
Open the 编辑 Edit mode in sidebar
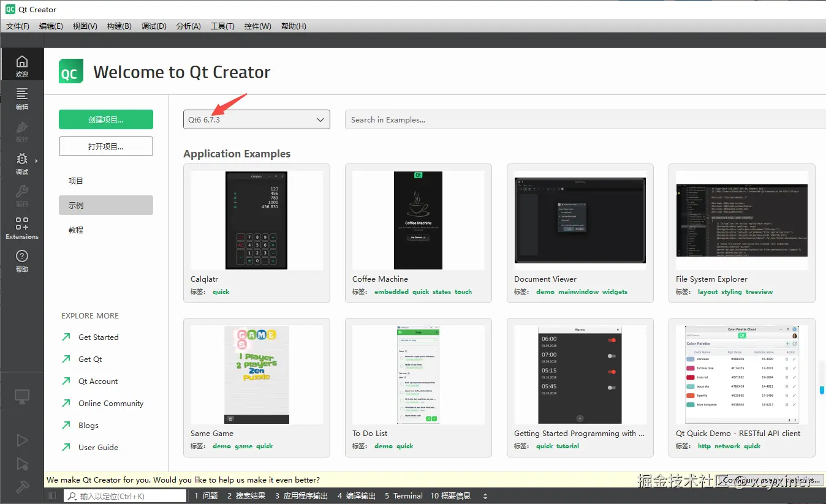(22, 98)
